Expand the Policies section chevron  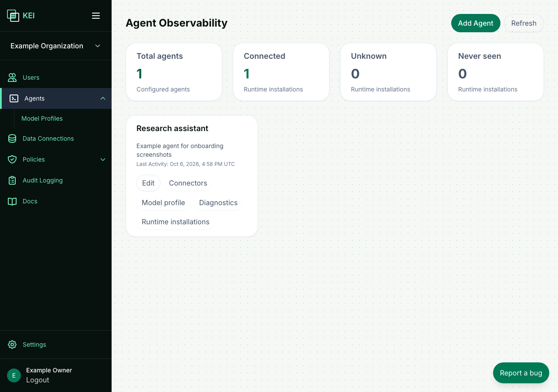(103, 159)
